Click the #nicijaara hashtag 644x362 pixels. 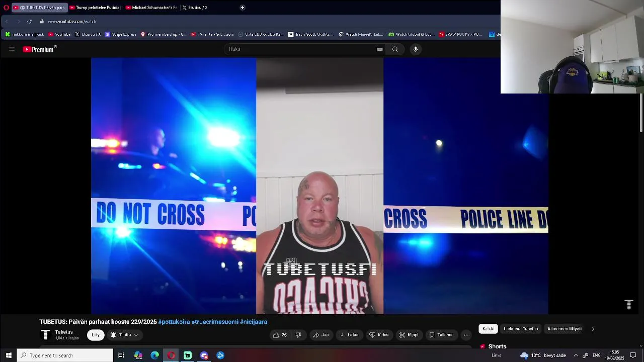(254, 322)
